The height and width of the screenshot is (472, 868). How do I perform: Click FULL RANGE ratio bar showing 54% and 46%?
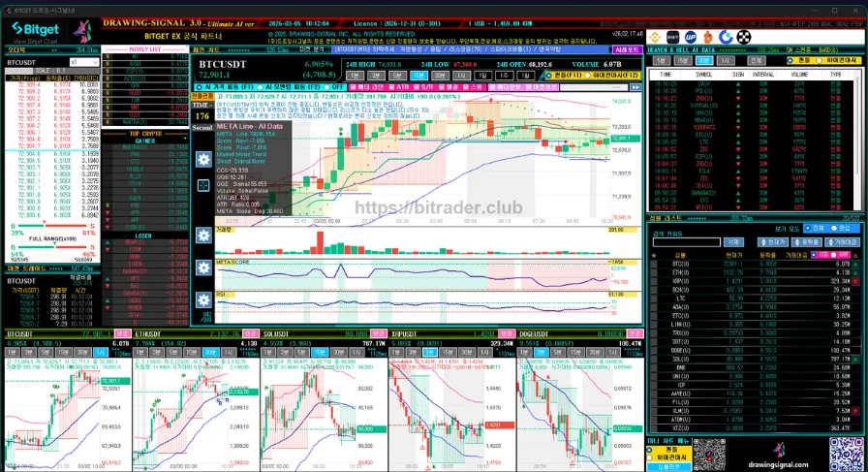[53, 247]
